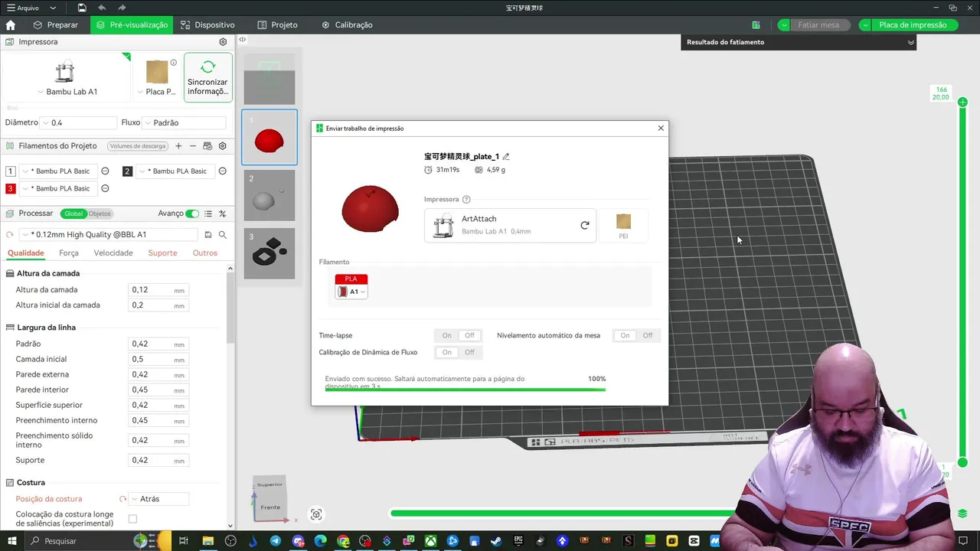Collapse the sidebar with the arrows icon
Screen dimensions: 980x551
point(242,39)
